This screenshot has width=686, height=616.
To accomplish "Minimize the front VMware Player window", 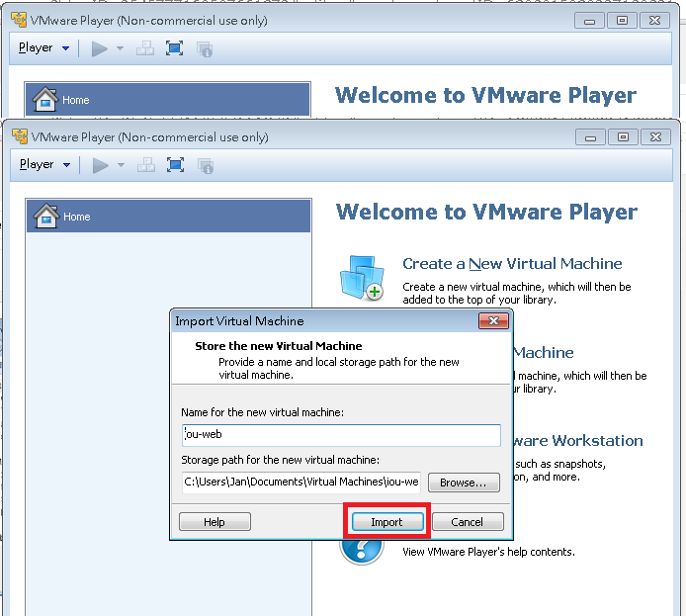I will [x=591, y=137].
